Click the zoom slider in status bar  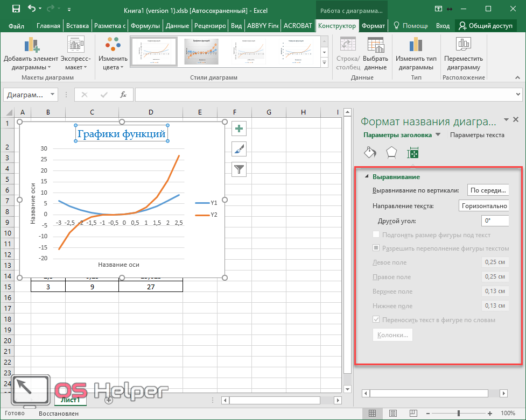(459, 413)
